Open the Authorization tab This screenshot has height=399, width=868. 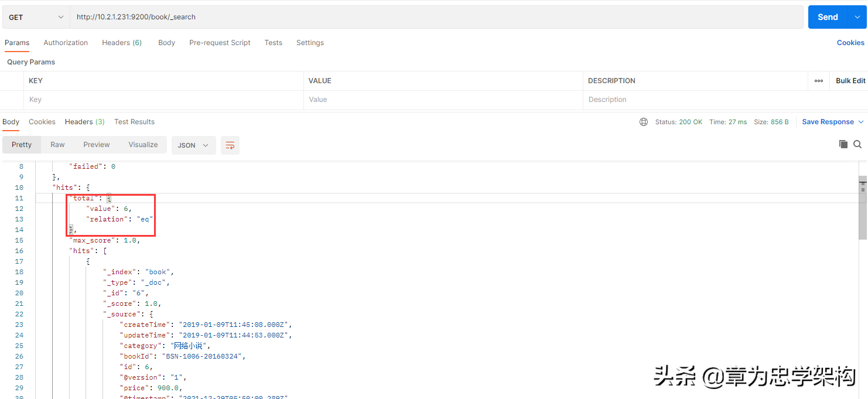66,43
